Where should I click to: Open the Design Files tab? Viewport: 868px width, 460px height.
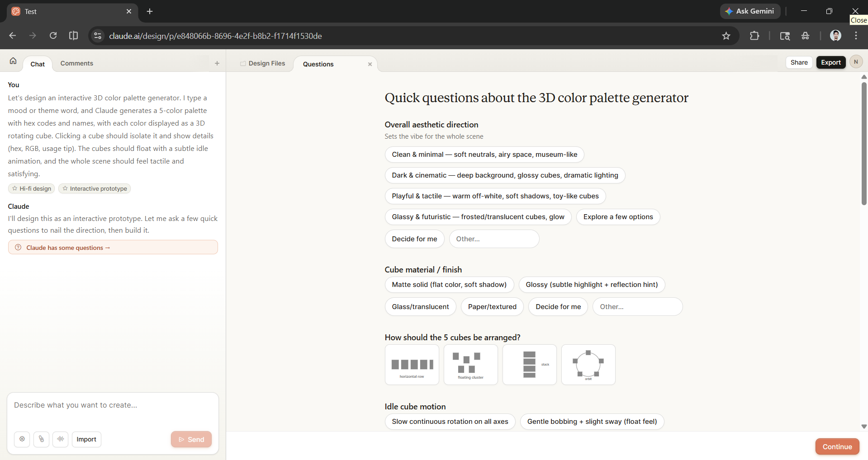263,63
